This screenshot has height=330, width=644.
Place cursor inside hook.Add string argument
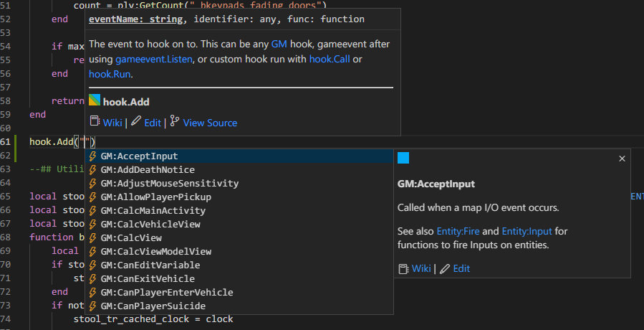(85, 142)
